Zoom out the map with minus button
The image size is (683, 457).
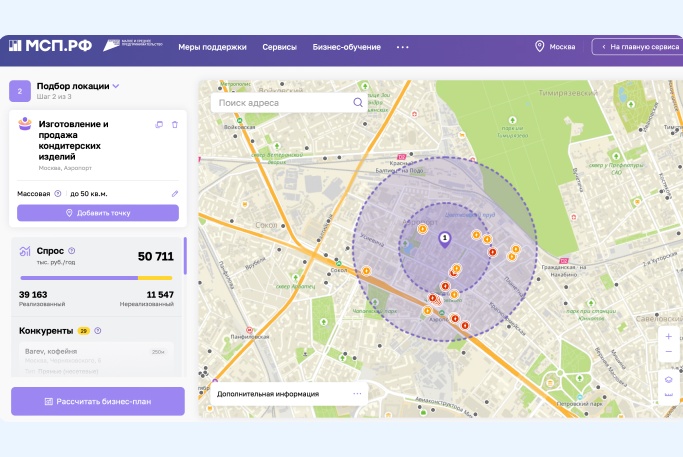point(668,353)
